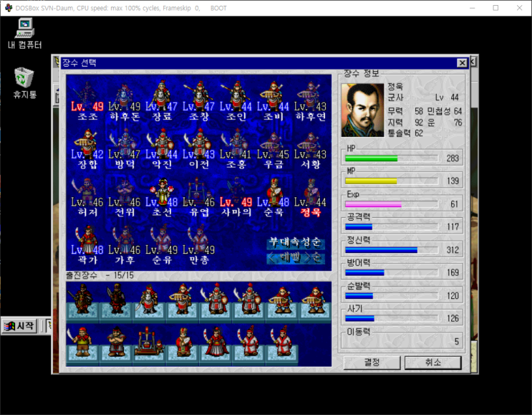532x415 pixels.
Task: Pick general 서황
Action: (310, 149)
